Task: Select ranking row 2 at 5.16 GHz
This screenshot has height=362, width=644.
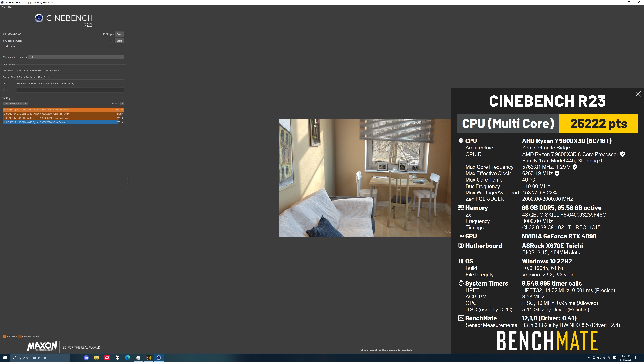Action: pyautogui.click(x=63, y=114)
